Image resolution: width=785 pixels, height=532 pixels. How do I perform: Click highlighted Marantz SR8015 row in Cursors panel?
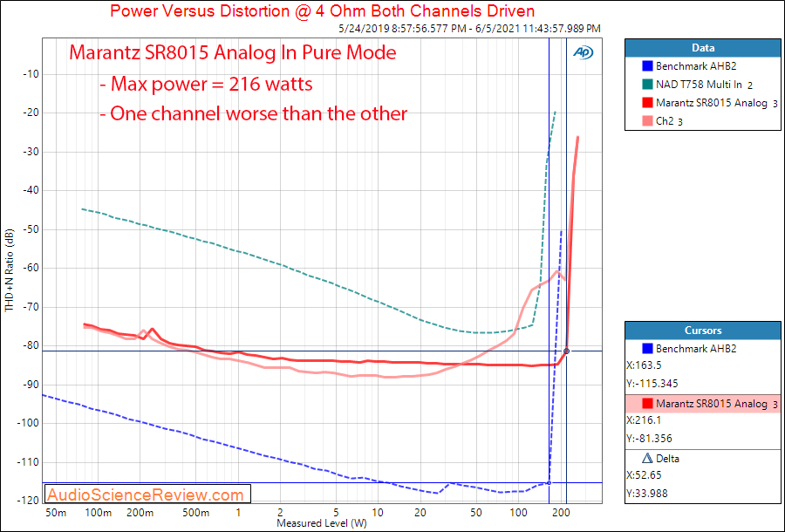point(703,404)
